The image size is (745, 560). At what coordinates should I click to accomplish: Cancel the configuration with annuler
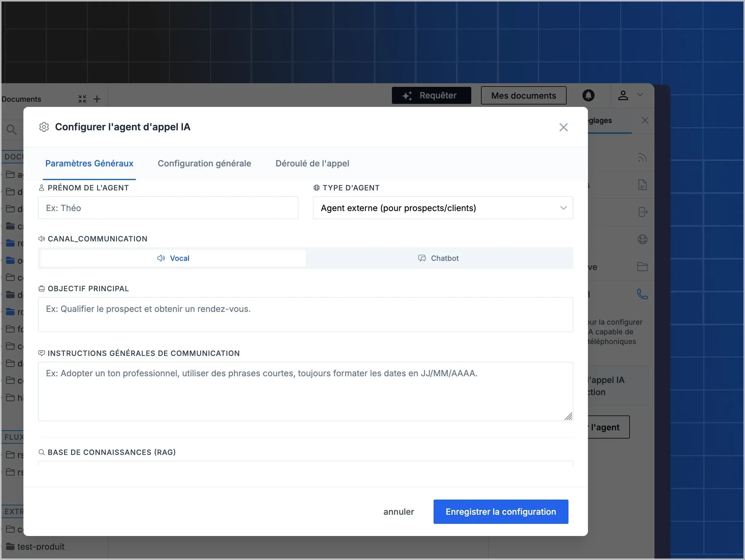click(x=398, y=511)
